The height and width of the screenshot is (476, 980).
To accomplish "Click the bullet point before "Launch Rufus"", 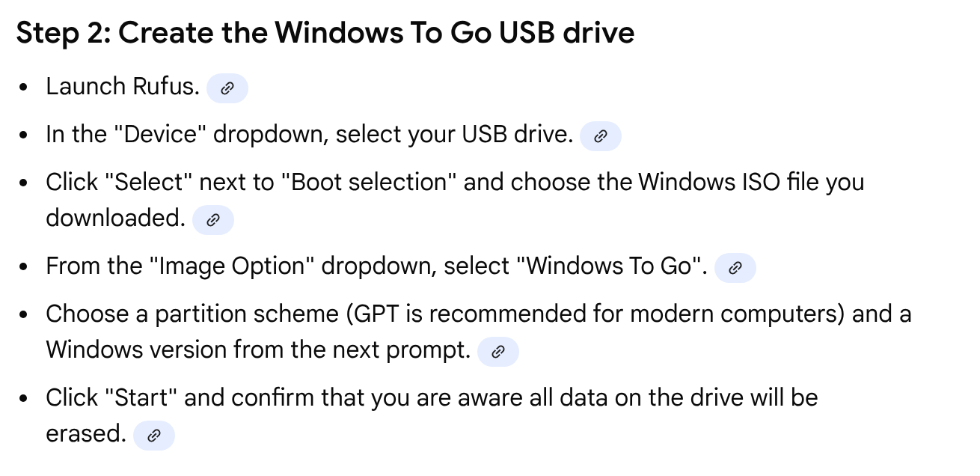I will pyautogui.click(x=25, y=88).
